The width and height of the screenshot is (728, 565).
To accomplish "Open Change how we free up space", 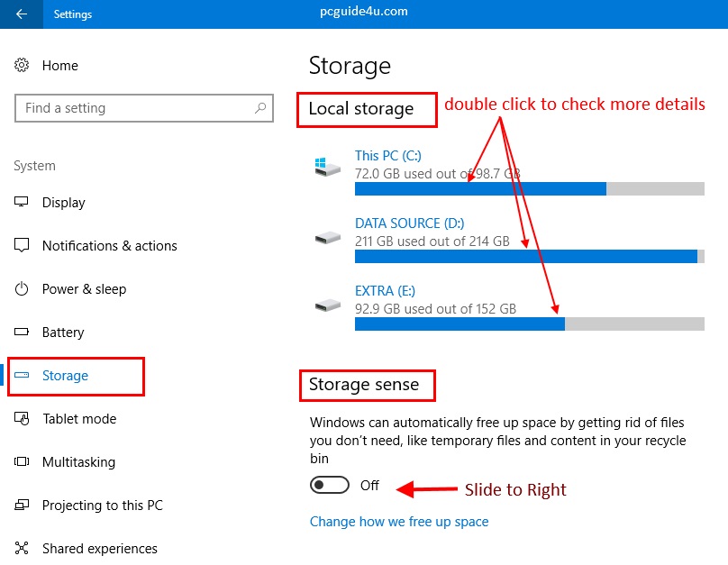I will click(x=399, y=522).
